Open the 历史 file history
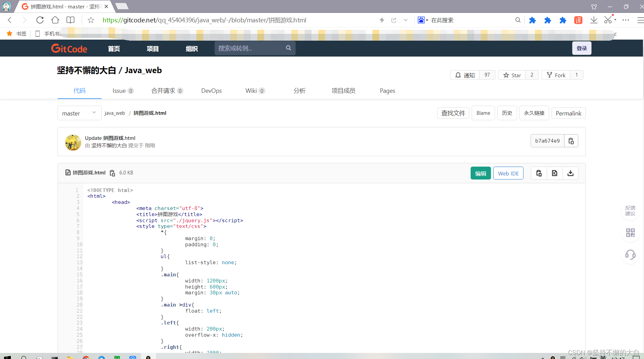This screenshot has height=359, width=644. [507, 113]
